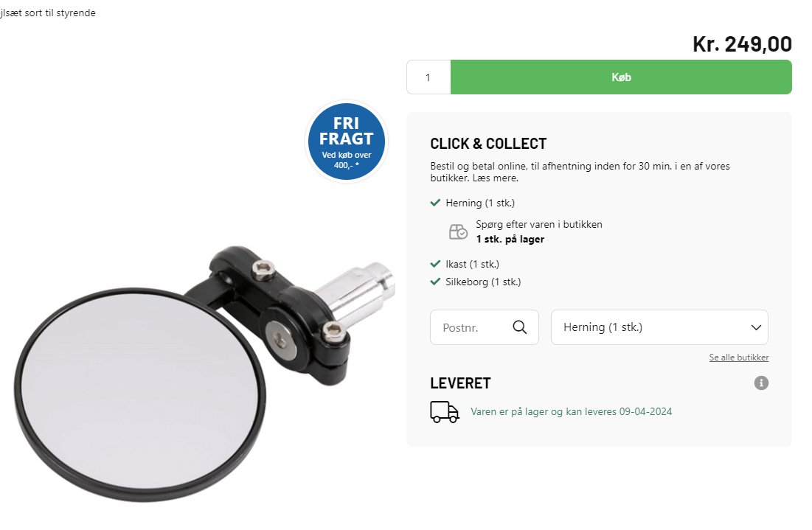Click the Herning checkmark icon

[x=435, y=203]
